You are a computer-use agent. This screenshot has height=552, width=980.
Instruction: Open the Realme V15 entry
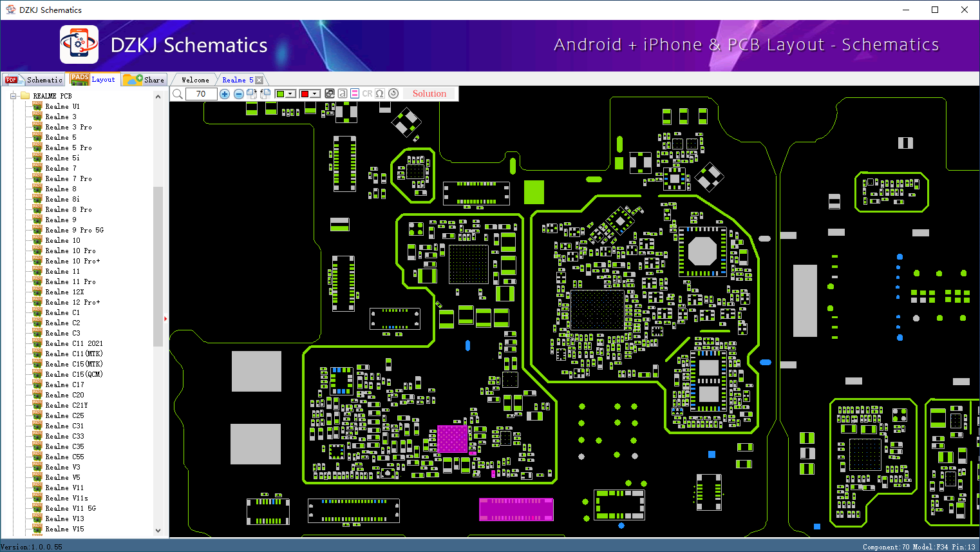click(64, 529)
